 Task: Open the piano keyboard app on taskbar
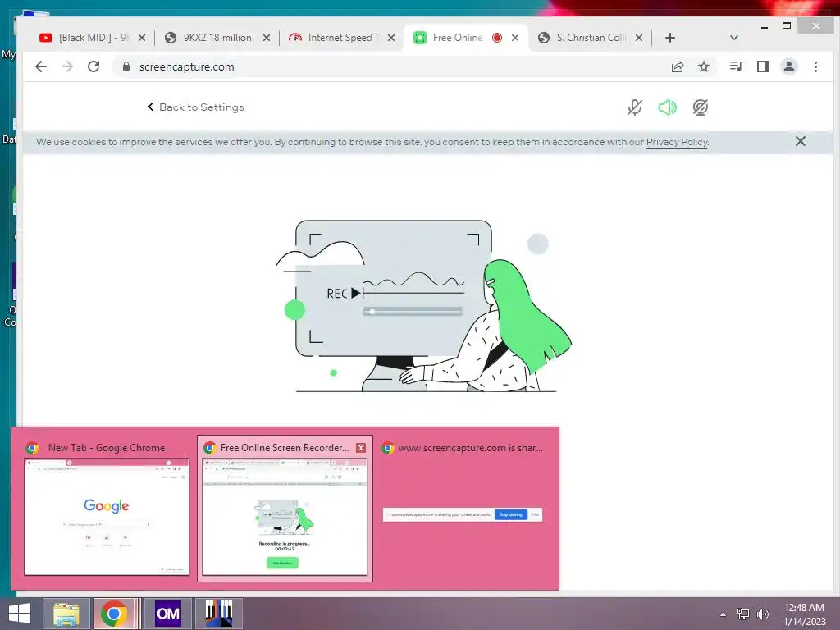click(x=218, y=614)
